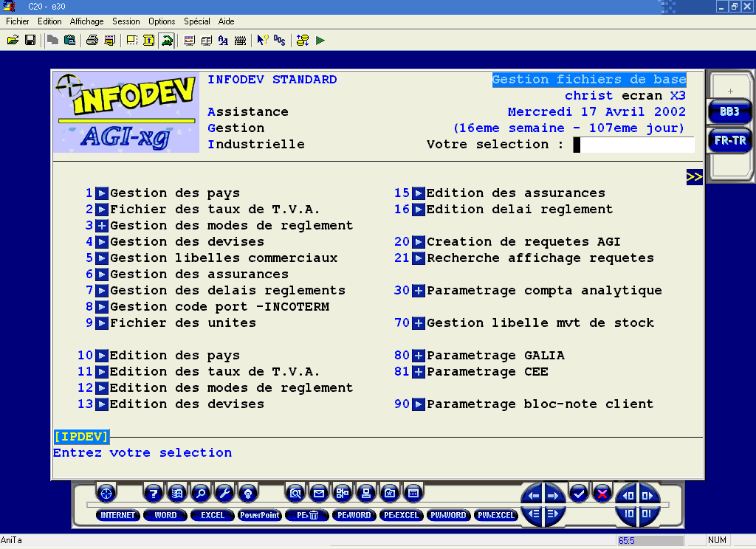Expand the plus beside Parametrage GALIA
The width and height of the screenshot is (756, 549).
419,356
